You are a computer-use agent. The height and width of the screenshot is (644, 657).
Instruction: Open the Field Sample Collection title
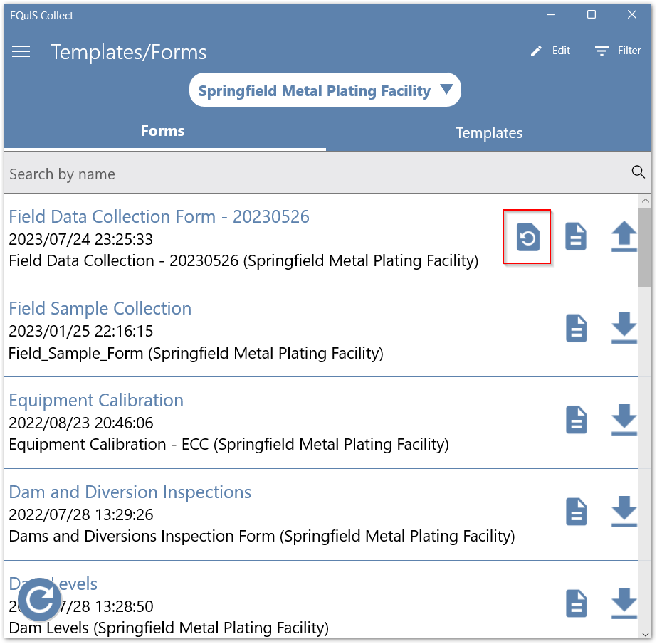click(100, 308)
